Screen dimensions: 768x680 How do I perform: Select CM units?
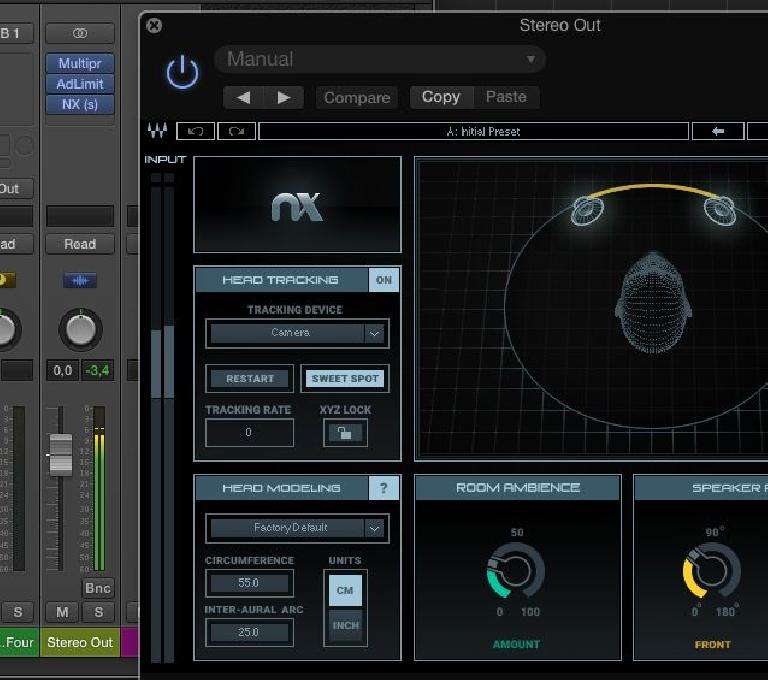tap(345, 590)
